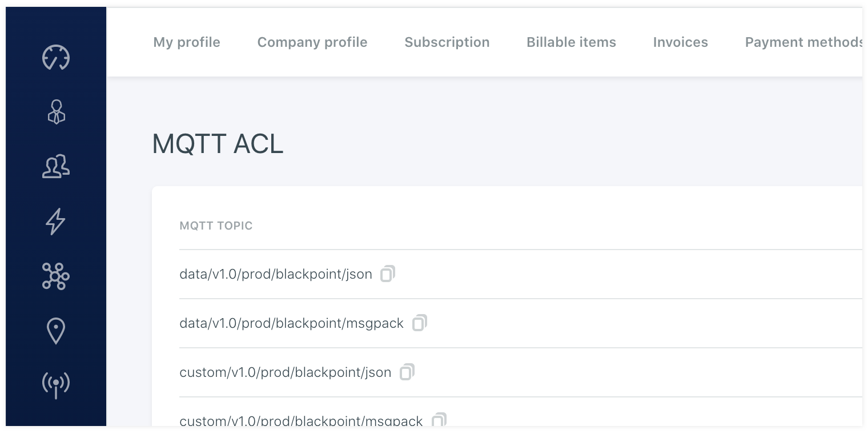Select the Billable items tab
This screenshot has width=868, height=434.
[x=571, y=42]
